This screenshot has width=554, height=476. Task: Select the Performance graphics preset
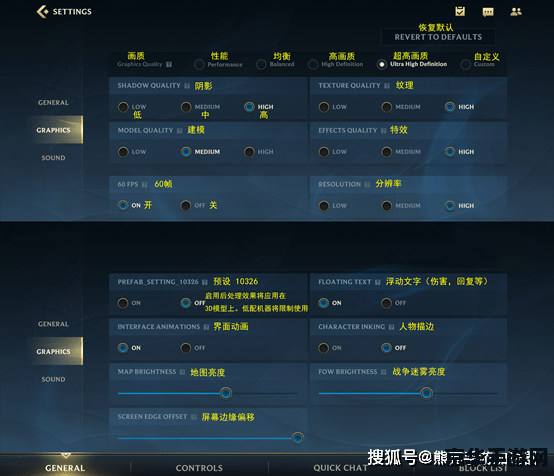click(x=199, y=64)
